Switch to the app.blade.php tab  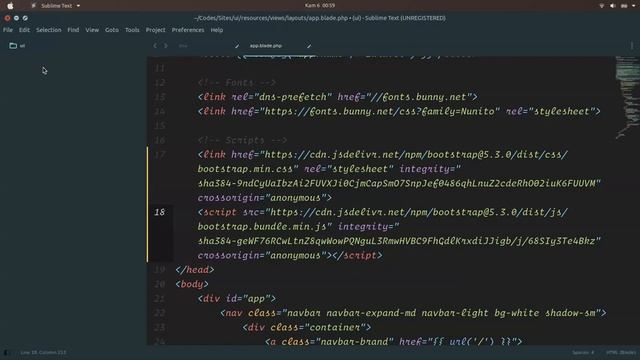pos(266,46)
